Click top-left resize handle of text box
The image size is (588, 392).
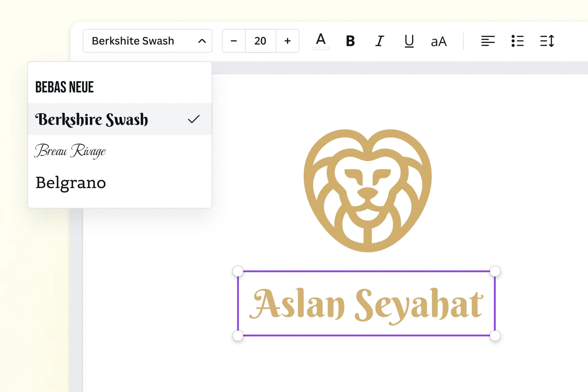click(x=238, y=271)
